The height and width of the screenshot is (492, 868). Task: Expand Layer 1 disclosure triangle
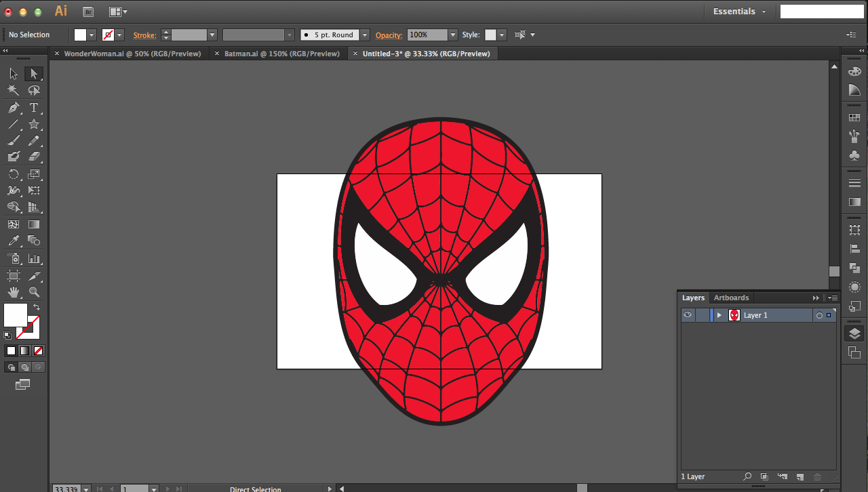point(719,315)
